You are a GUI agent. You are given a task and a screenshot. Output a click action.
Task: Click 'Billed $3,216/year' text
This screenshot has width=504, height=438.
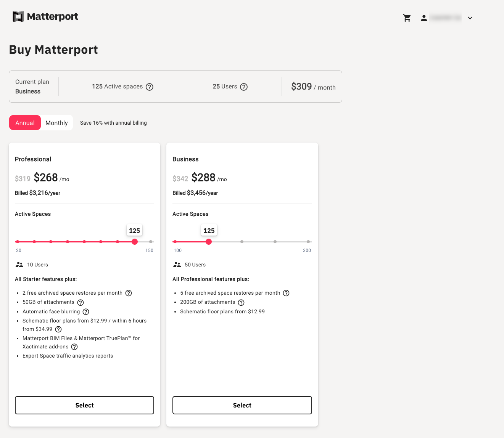coord(37,193)
